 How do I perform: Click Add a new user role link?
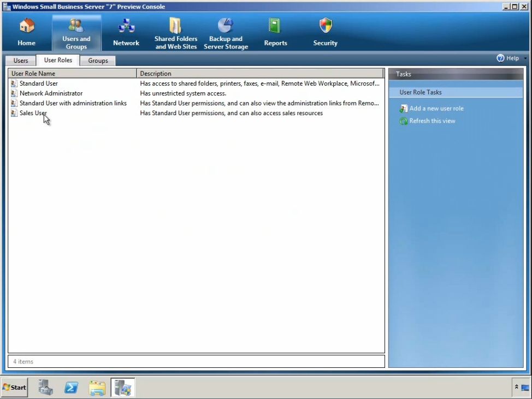[436, 109]
